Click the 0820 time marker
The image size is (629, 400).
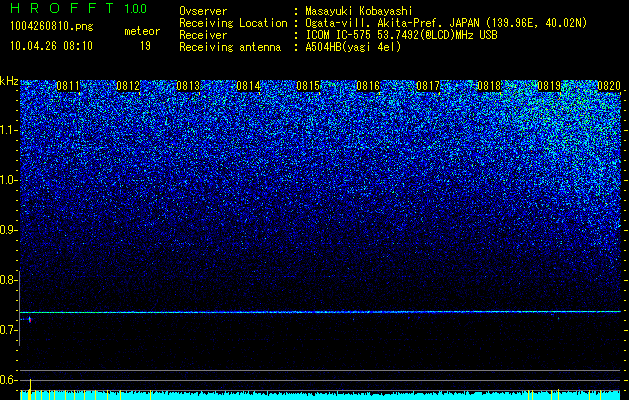coord(609,86)
